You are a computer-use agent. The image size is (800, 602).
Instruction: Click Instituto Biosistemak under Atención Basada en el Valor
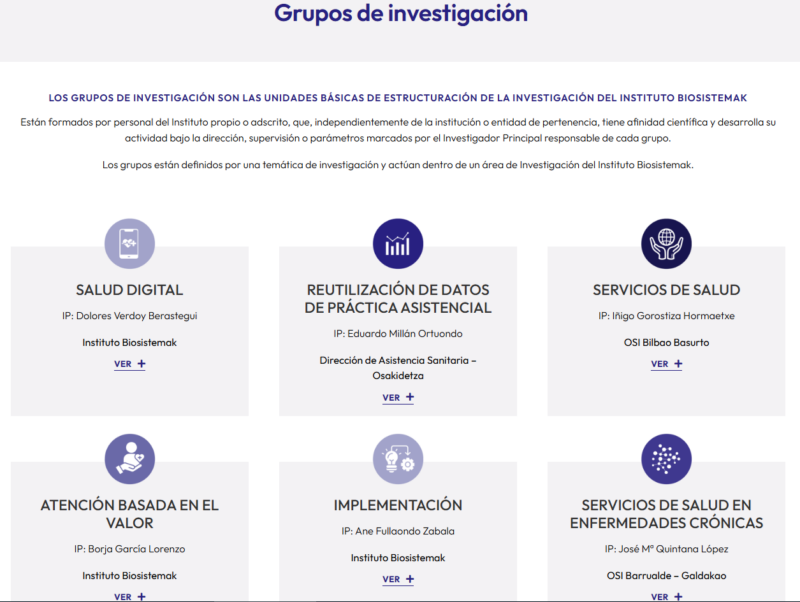point(130,575)
